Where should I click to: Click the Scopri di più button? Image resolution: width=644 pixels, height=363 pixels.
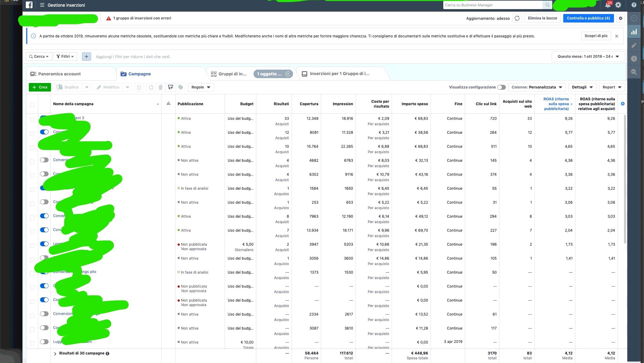click(596, 36)
